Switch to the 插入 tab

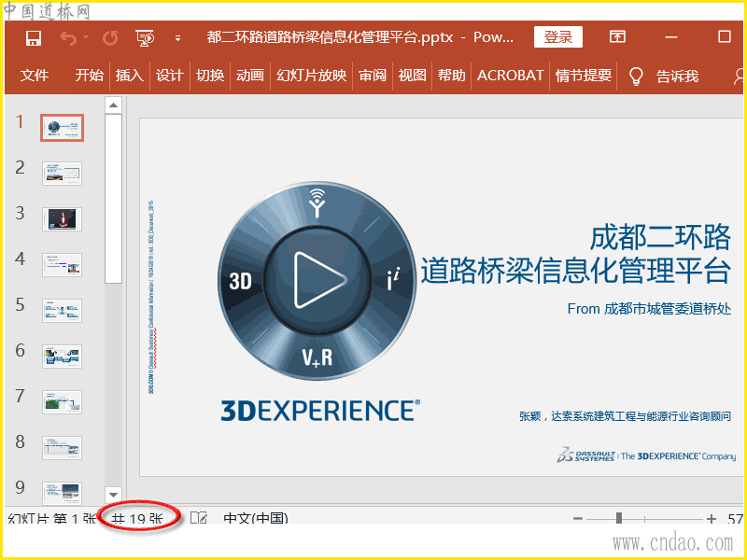coord(129,76)
